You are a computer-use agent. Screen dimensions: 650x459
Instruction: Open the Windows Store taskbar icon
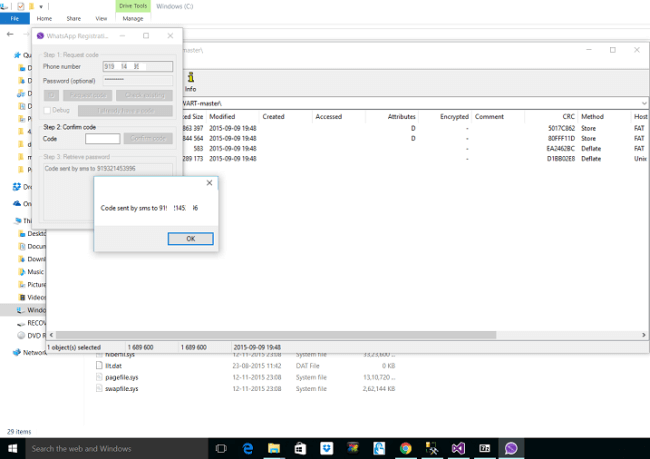(300, 448)
